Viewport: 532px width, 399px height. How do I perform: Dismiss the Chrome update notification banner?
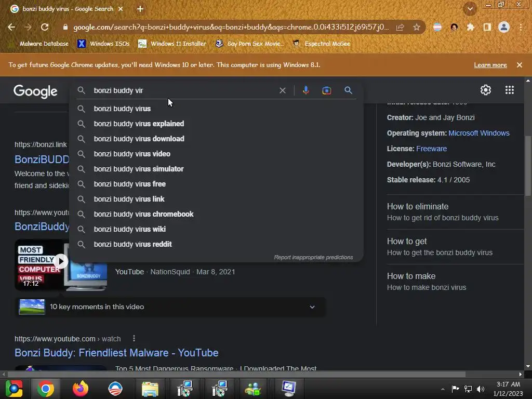520,65
